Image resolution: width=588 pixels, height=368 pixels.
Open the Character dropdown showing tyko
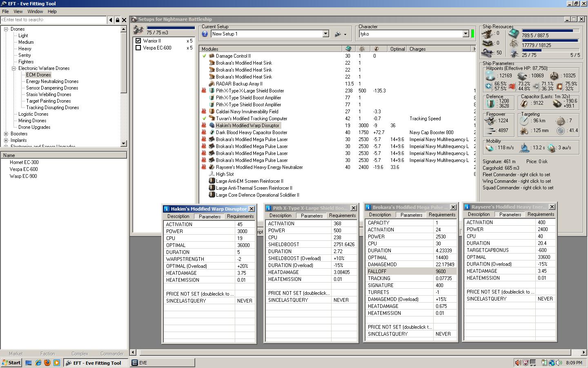465,34
